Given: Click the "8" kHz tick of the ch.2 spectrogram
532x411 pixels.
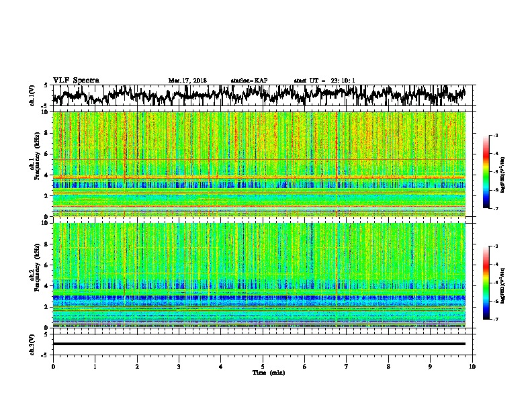Looking at the screenshot, I should click(47, 244).
